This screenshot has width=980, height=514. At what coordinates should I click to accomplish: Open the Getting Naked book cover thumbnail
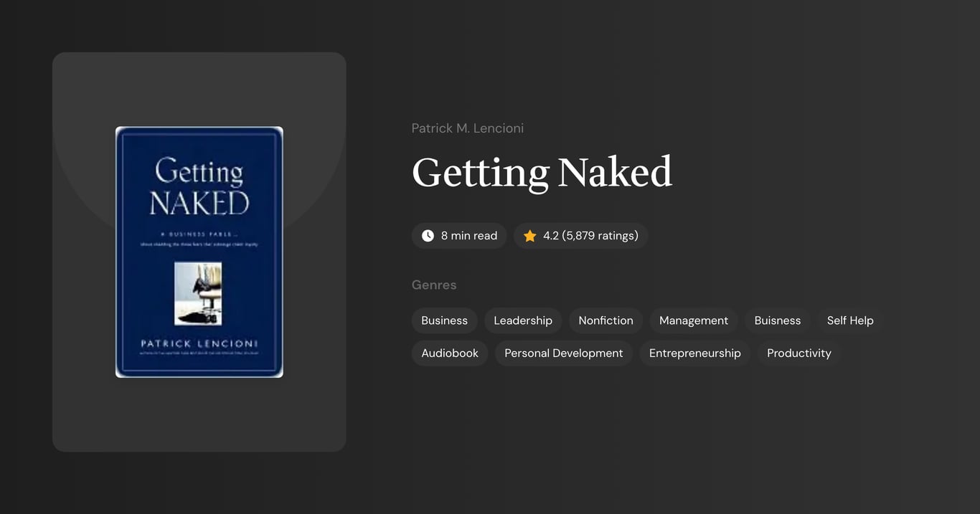[199, 252]
